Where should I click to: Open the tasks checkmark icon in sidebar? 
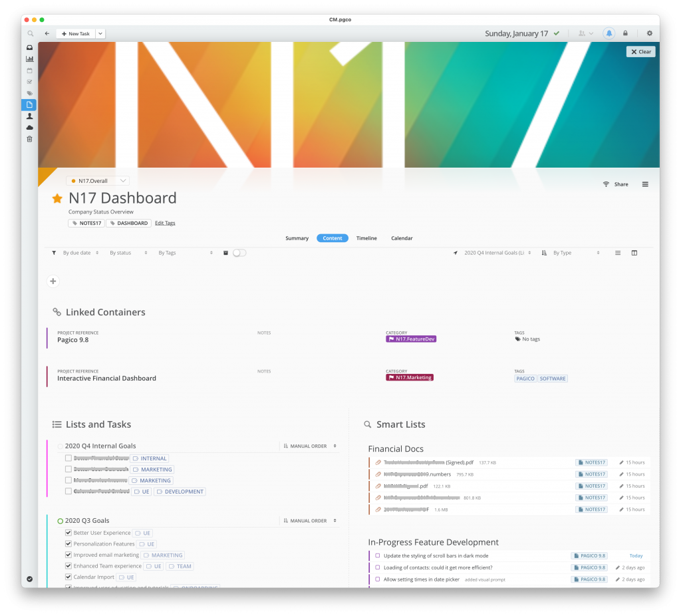29,82
